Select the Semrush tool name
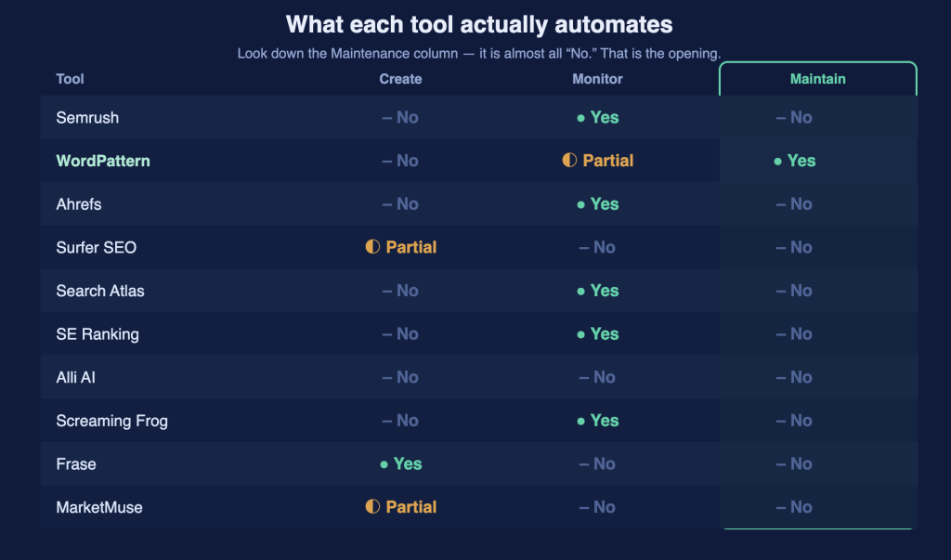951x560 pixels. [87, 118]
